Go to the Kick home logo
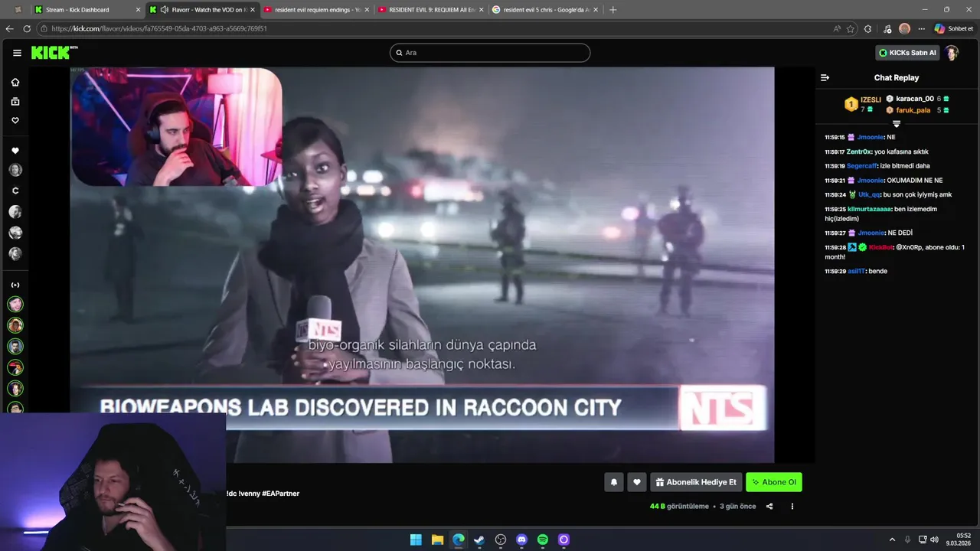This screenshot has width=980, height=551. tap(54, 53)
